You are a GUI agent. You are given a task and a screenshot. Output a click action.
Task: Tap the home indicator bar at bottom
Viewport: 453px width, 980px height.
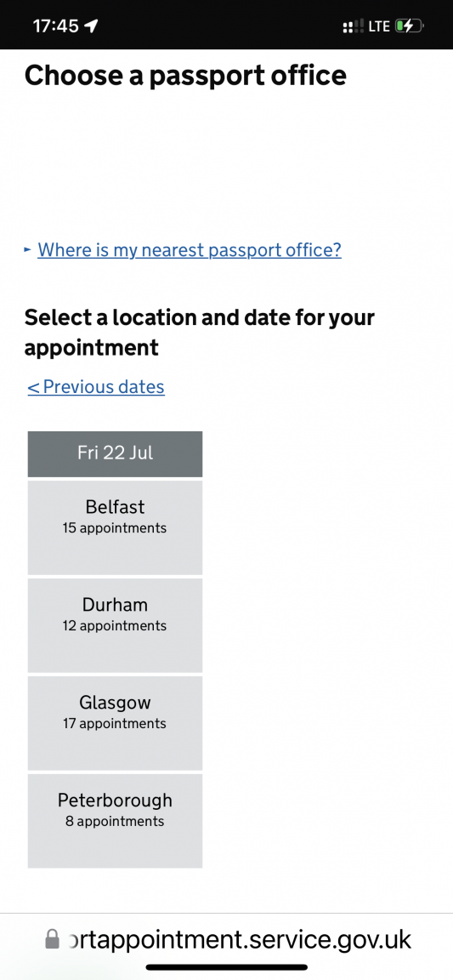click(226, 967)
